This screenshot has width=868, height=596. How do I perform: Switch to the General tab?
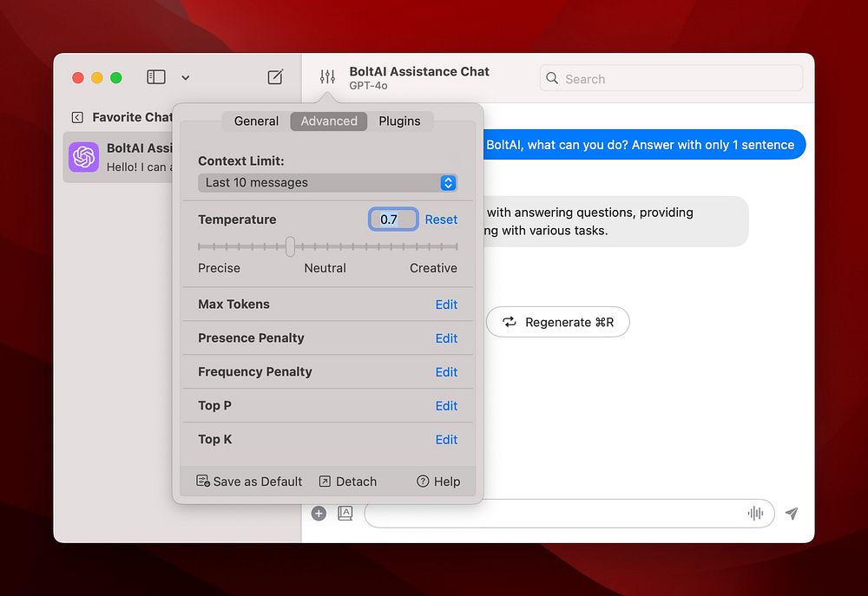tap(256, 121)
